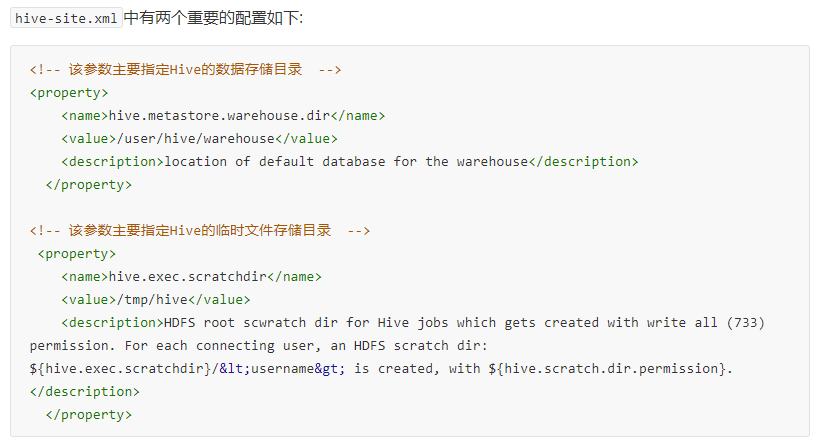Click the first opening property tag

coord(69,93)
